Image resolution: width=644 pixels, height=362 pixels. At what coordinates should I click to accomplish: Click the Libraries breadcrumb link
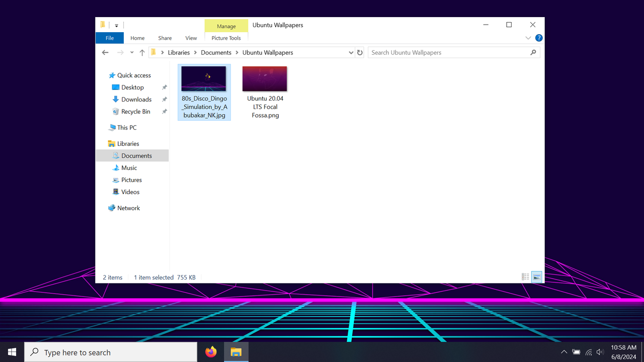179,52
